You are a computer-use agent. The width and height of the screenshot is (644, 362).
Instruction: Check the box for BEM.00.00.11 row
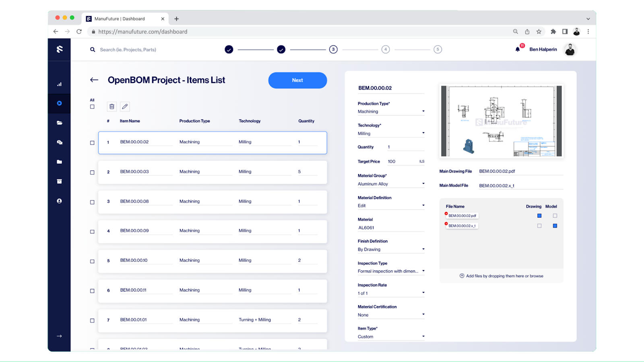(92, 291)
